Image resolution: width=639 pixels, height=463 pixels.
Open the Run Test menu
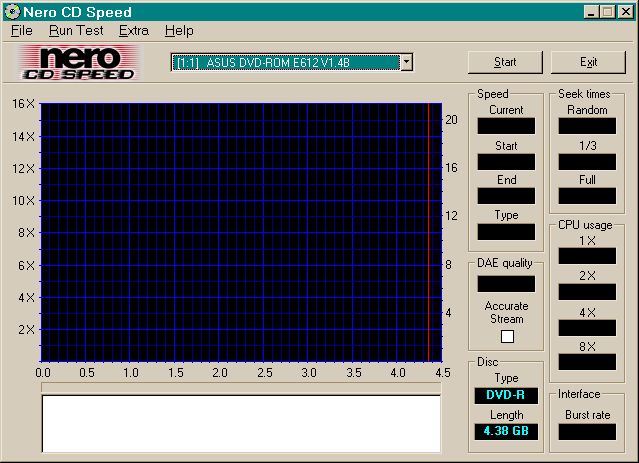point(76,31)
